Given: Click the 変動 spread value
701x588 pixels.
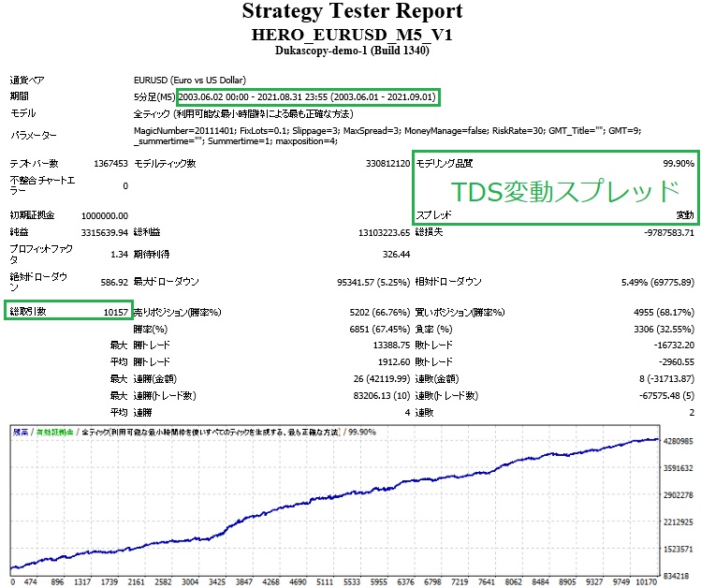Looking at the screenshot, I should [685, 215].
